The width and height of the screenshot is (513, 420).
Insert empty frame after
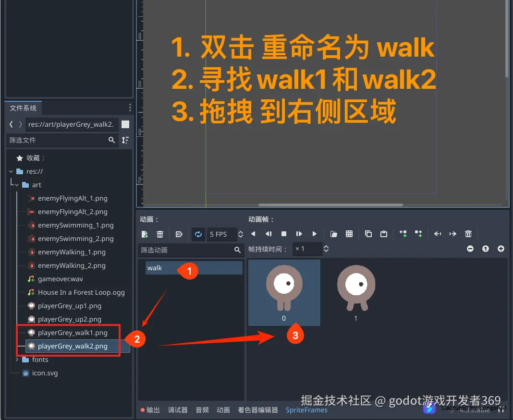click(418, 234)
